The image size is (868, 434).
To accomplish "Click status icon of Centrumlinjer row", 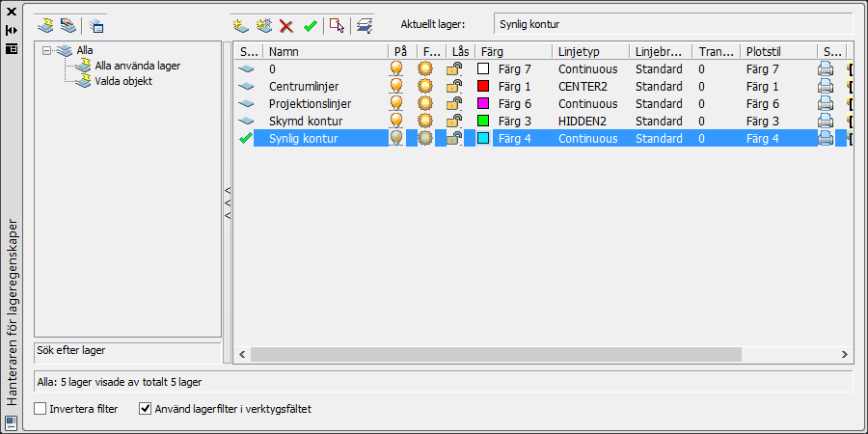I will [x=246, y=87].
